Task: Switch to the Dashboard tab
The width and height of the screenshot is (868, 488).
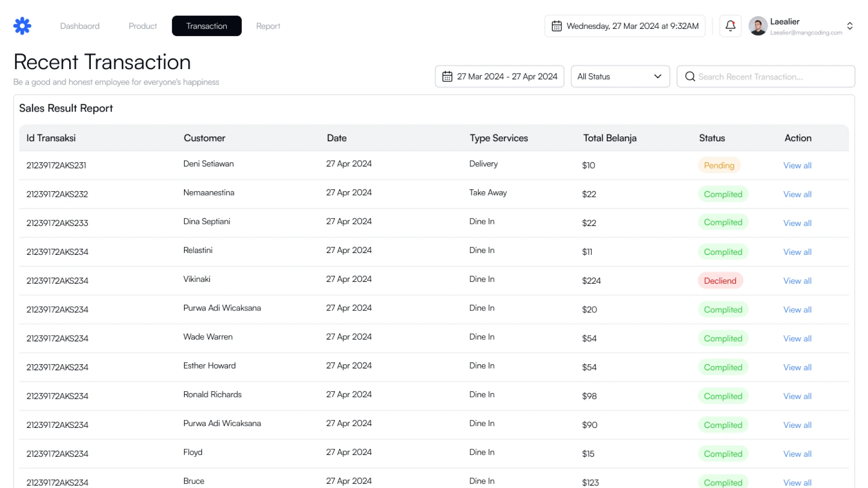Action: (80, 26)
